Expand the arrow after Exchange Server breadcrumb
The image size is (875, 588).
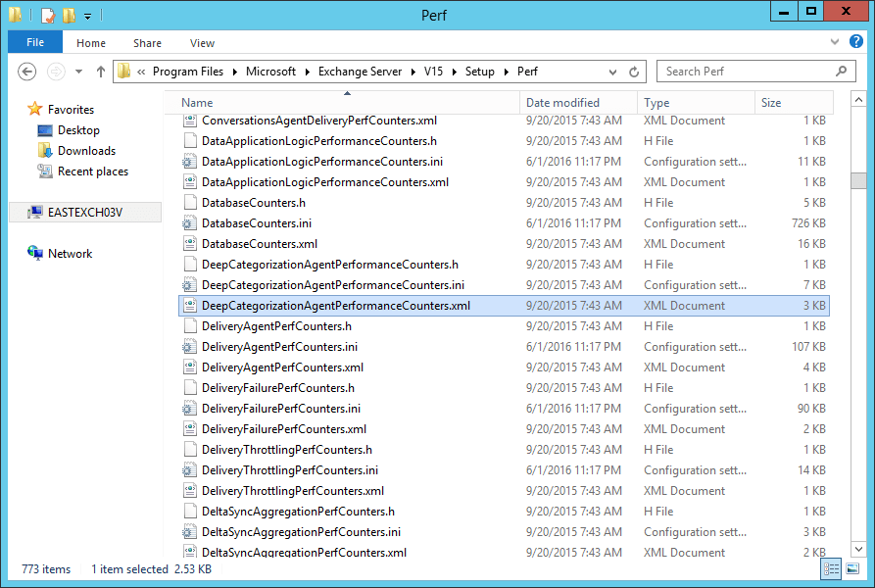pyautogui.click(x=413, y=72)
